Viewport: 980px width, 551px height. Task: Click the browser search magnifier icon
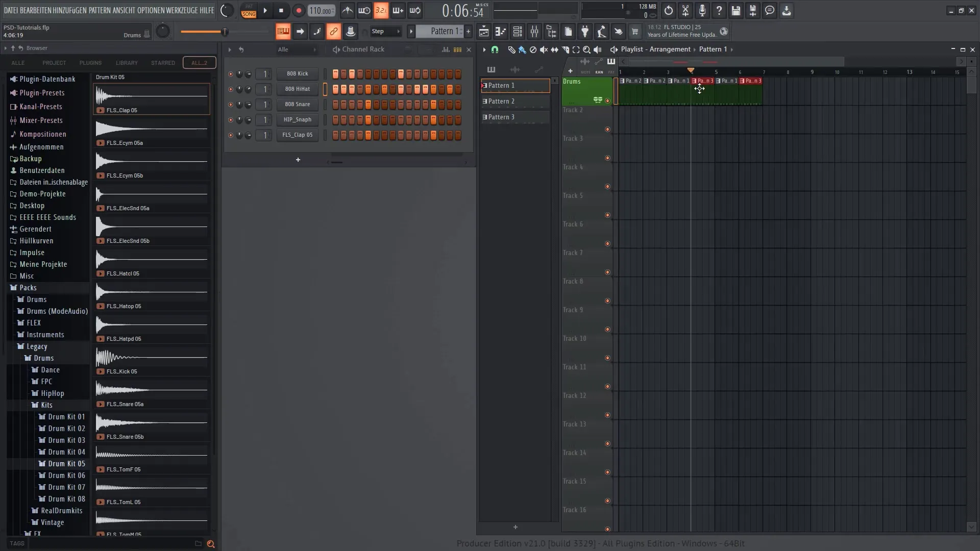click(x=210, y=544)
